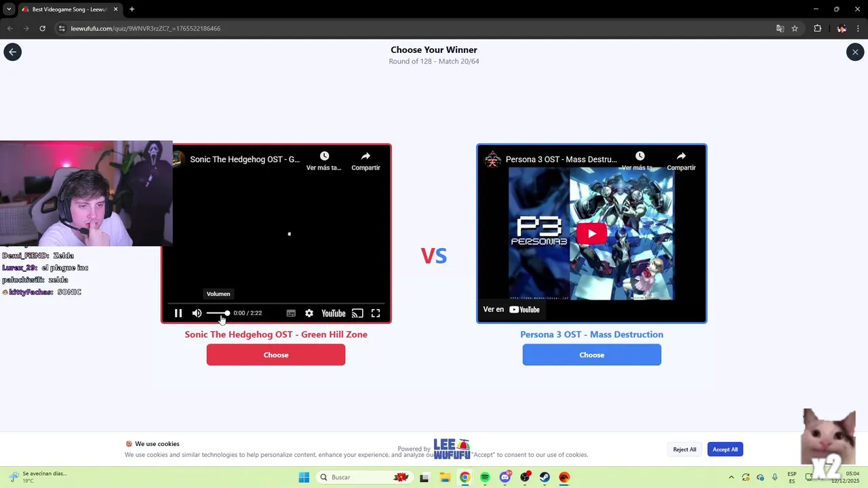Reject All cookies
868x488 pixels.
(x=684, y=449)
